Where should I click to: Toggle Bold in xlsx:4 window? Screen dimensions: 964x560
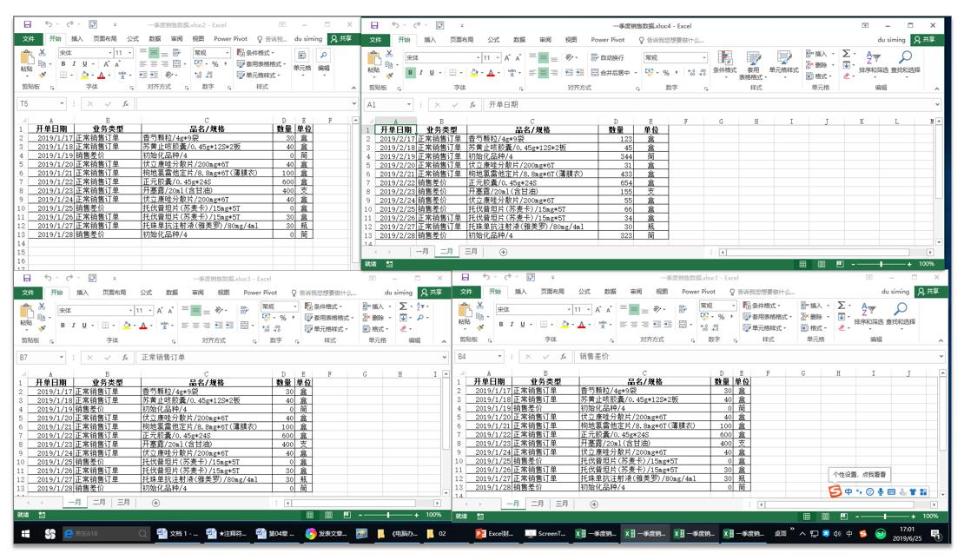pyautogui.click(x=410, y=73)
